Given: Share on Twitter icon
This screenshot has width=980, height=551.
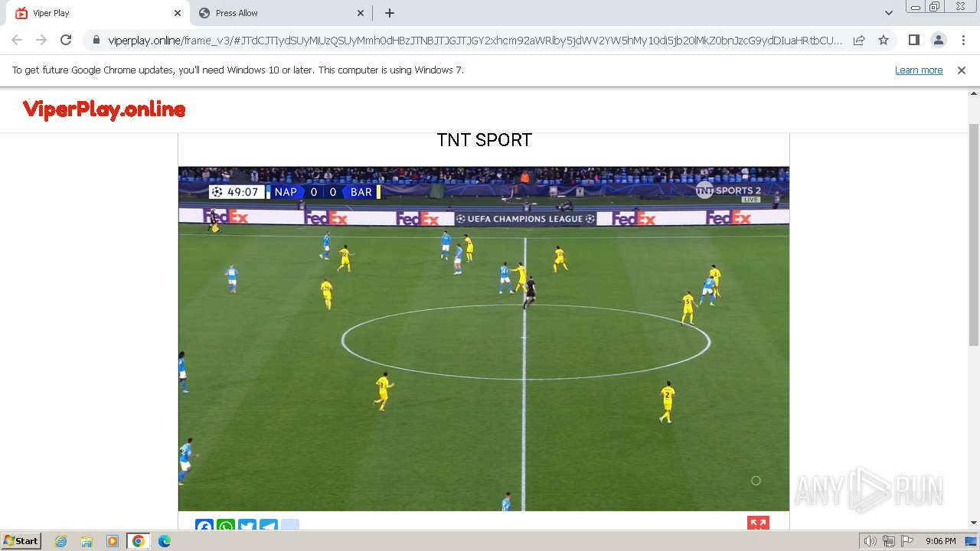Looking at the screenshot, I should (247, 526).
